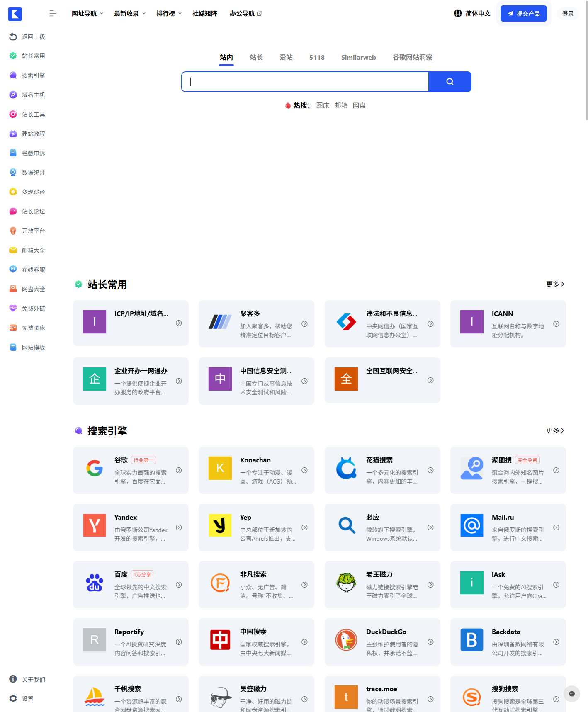Select 邮箱大全 in the sidebar

(x=27, y=250)
